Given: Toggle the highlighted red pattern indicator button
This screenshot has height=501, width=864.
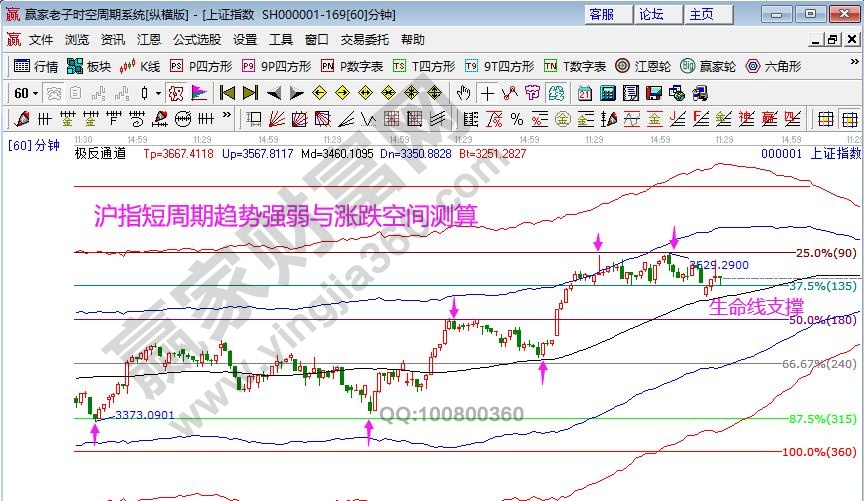Looking at the screenshot, I should [x=175, y=93].
